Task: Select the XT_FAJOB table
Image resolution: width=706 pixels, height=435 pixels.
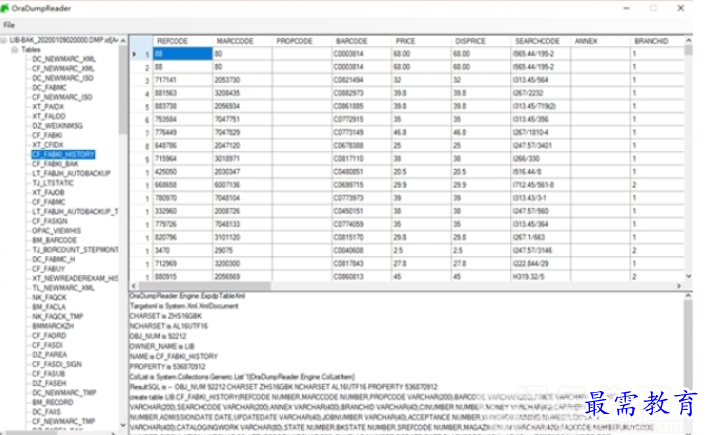Action: [x=48, y=192]
